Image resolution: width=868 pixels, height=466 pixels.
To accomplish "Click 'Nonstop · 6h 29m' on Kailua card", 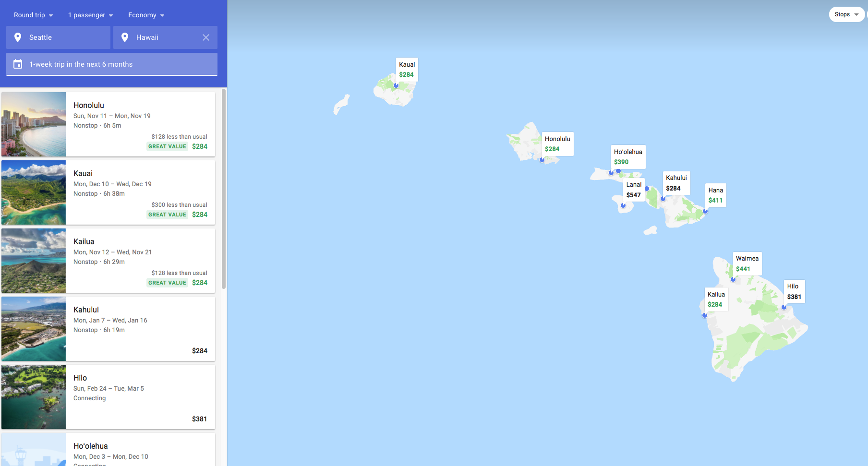I will tap(99, 262).
